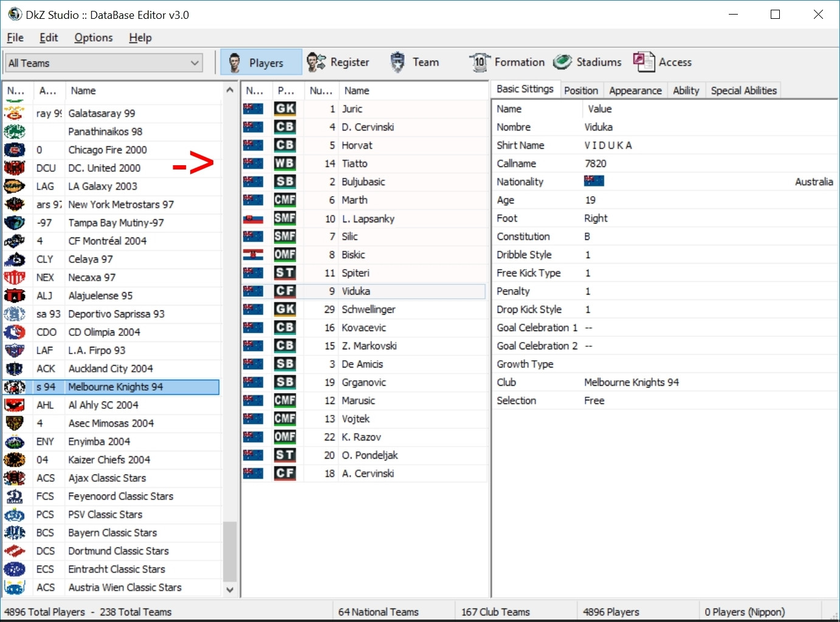This screenshot has width=840, height=622.
Task: Open the Help menu
Action: [x=140, y=38]
